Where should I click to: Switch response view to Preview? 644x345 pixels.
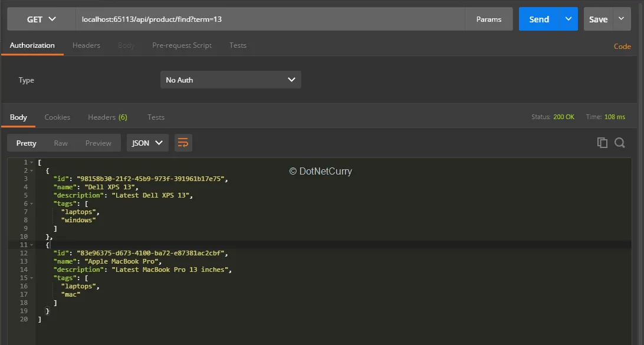click(98, 143)
